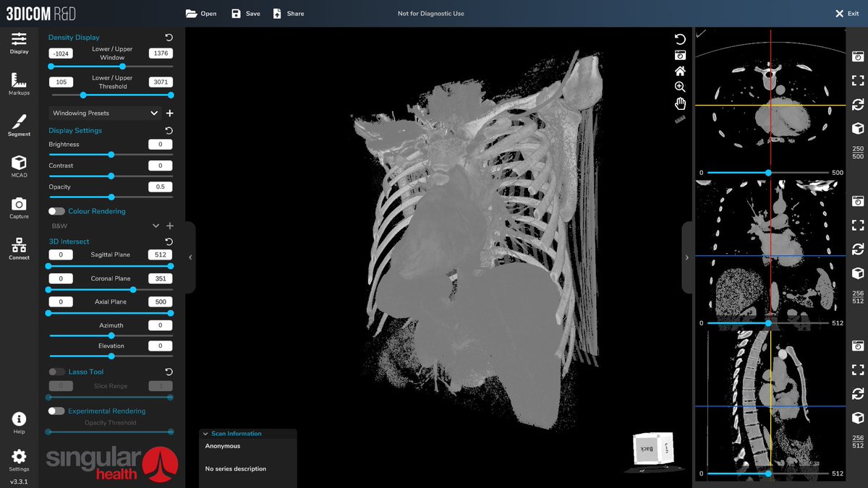Image resolution: width=868 pixels, height=488 pixels.
Task: Click Save in the top toolbar
Action: click(245, 14)
